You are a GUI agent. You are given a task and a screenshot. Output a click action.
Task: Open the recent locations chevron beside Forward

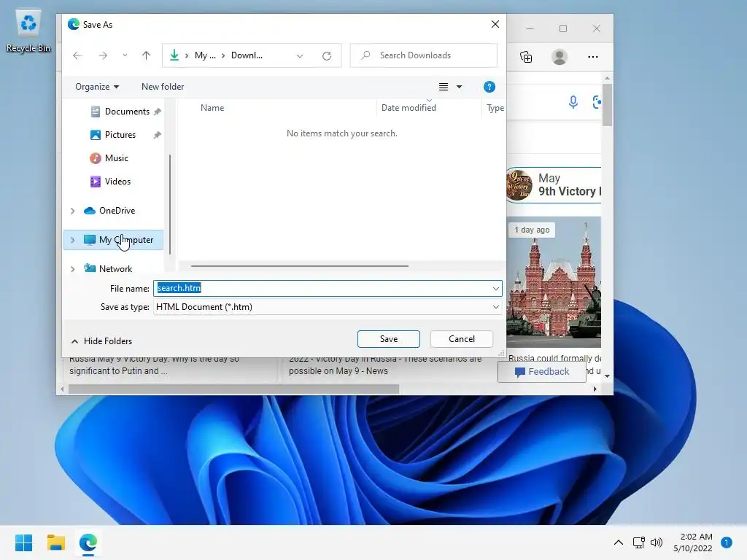(x=125, y=55)
